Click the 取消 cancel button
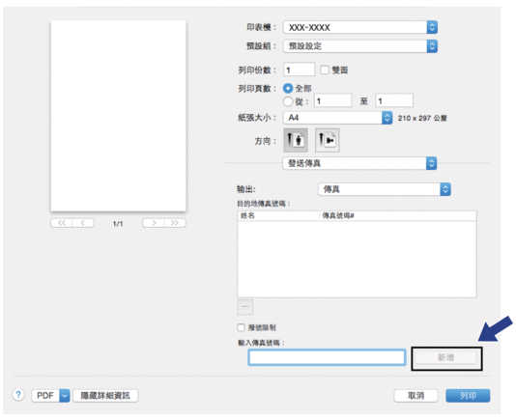Image resolution: width=516 pixels, height=420 pixels. point(416,396)
